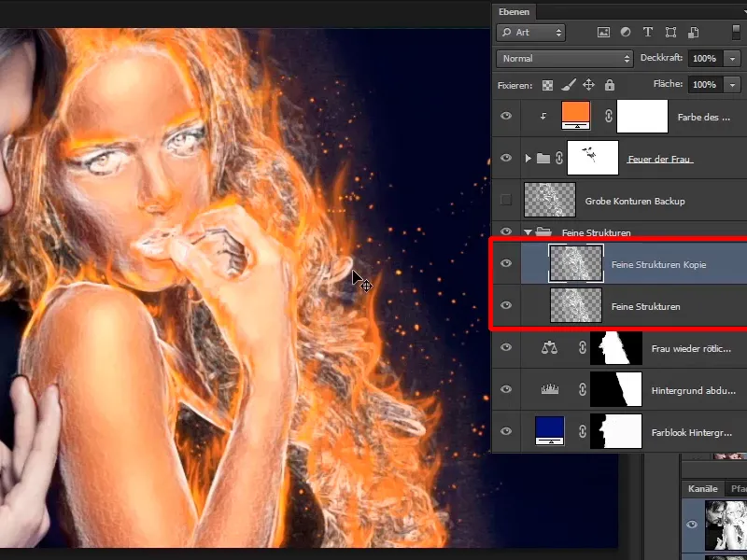Select the Farbe des white layer mask

pos(642,116)
